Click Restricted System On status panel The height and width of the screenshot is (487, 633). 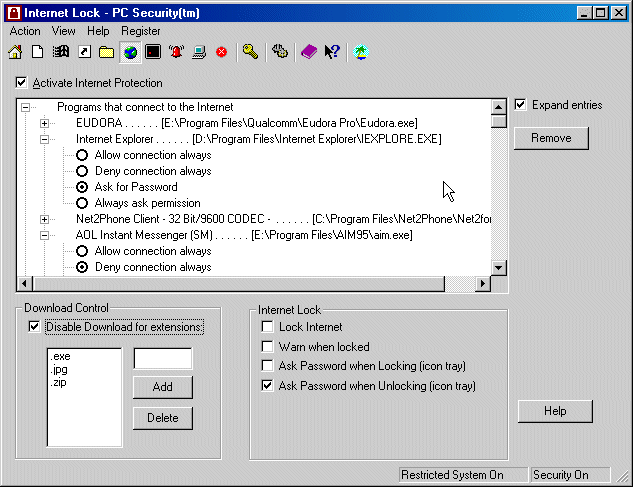(463, 475)
